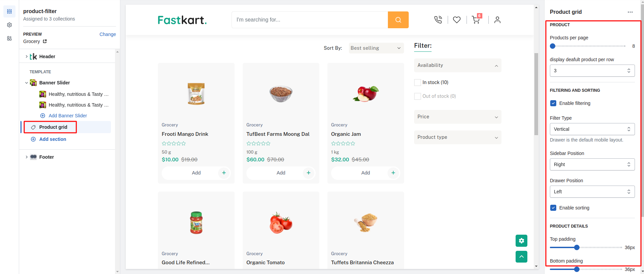Select the Header section in sidebar
644x274 pixels.
[x=47, y=56]
